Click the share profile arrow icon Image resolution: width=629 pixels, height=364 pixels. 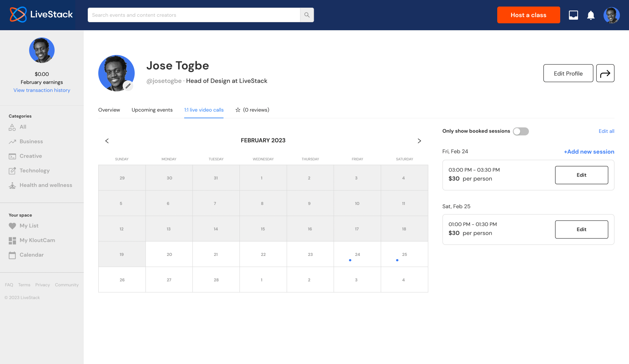[605, 73]
